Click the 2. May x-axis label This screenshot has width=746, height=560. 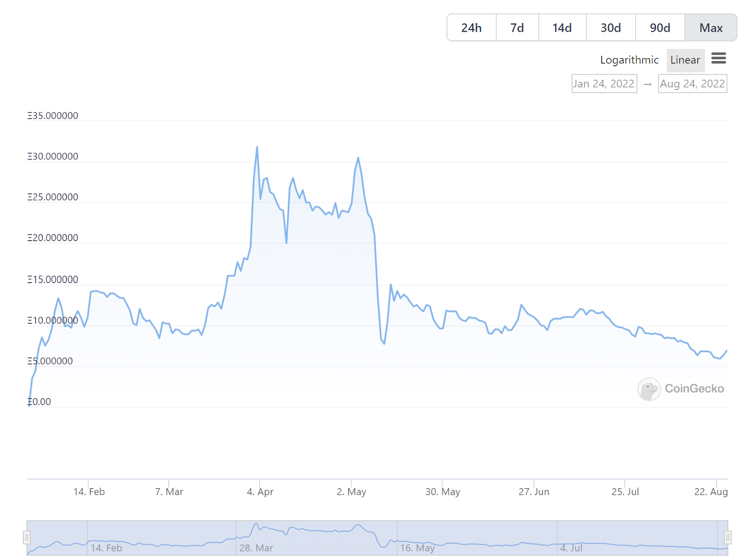(x=352, y=492)
